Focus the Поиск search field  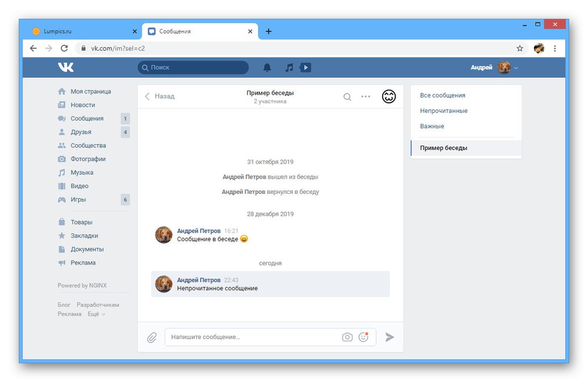tap(193, 68)
